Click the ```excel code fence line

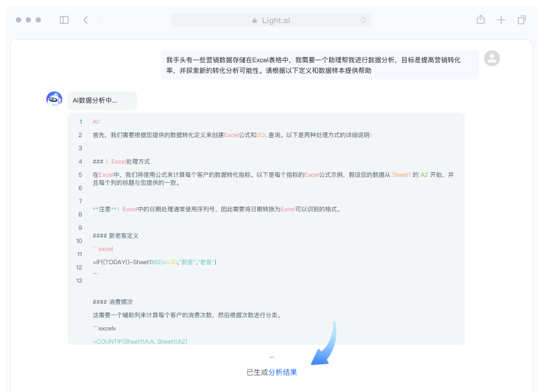103,249
